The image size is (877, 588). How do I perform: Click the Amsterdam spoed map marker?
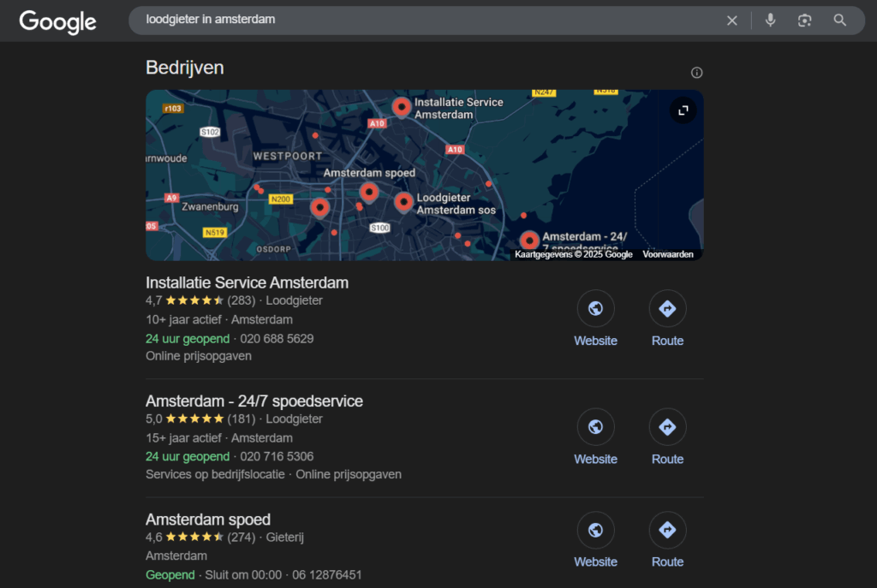368,193
